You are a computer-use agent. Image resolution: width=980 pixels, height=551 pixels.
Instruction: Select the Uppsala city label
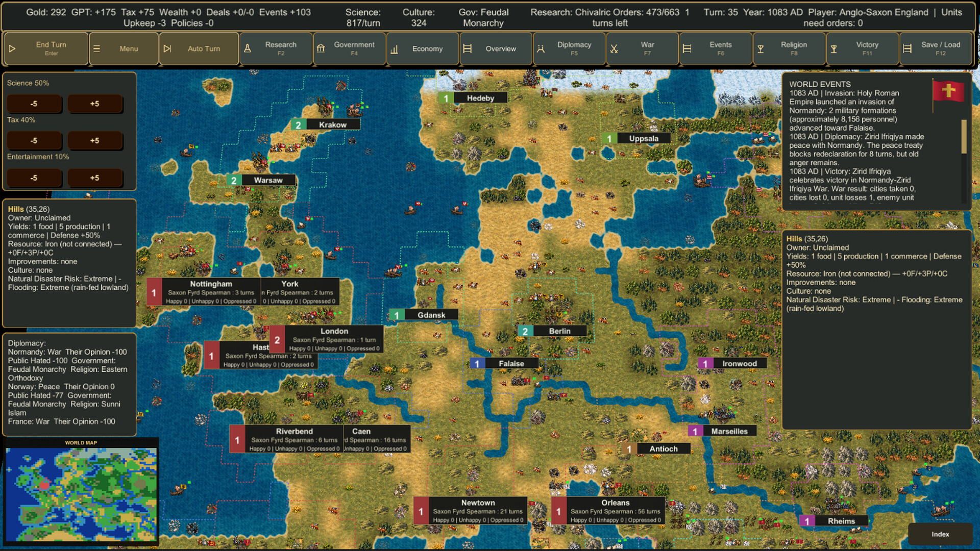(636, 139)
